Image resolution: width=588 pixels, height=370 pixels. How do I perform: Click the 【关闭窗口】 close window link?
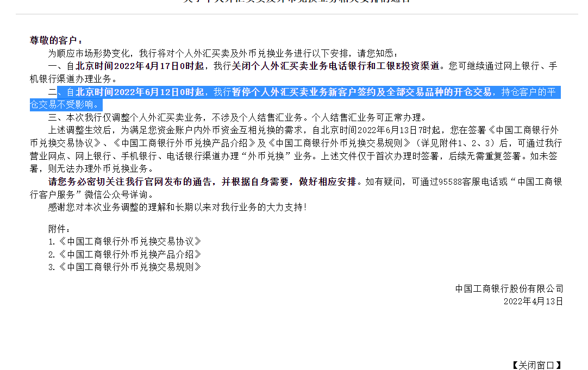pyautogui.click(x=536, y=365)
